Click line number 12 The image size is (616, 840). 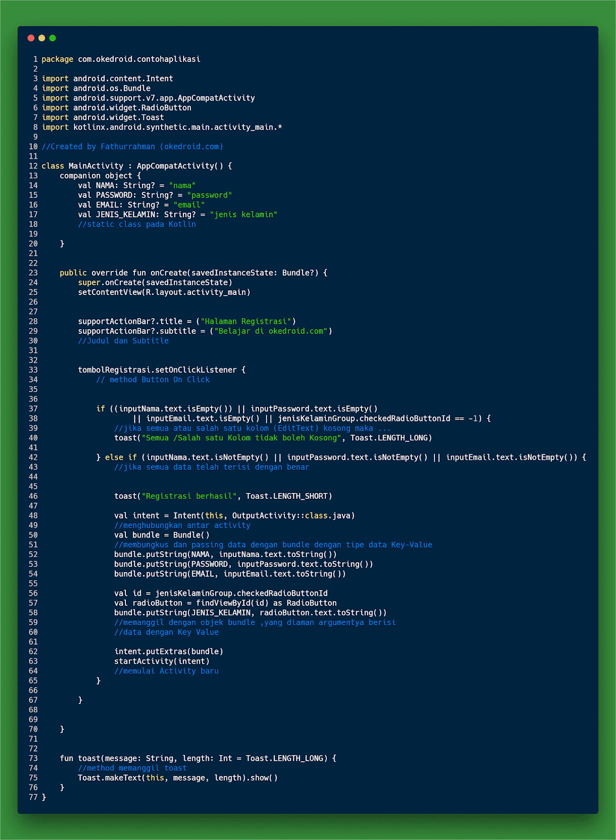[x=33, y=166]
